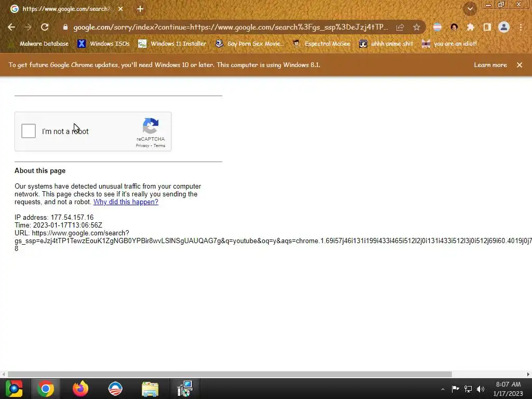Click the scrollbar left arrow
The image size is (532, 399).
(x=4, y=374)
